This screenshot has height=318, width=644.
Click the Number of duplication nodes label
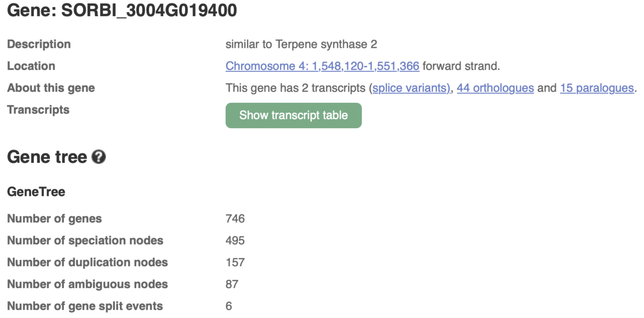pyautogui.click(x=88, y=262)
